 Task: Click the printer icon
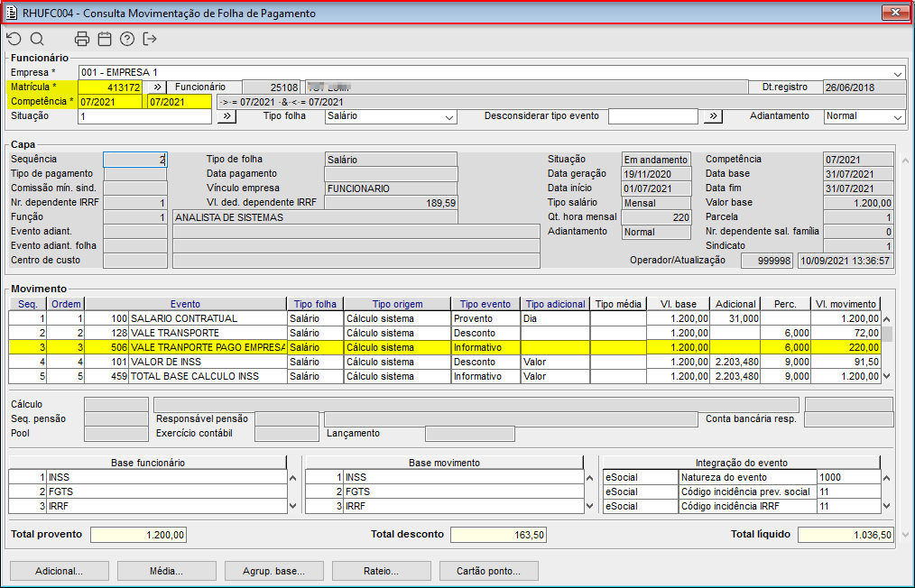pyautogui.click(x=82, y=39)
